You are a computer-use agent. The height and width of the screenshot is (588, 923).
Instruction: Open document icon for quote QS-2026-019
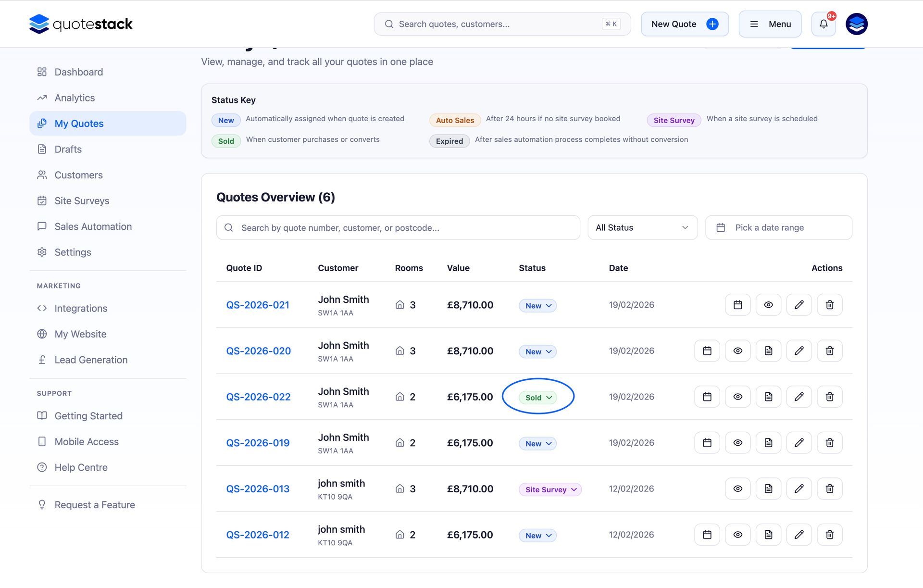(x=768, y=443)
